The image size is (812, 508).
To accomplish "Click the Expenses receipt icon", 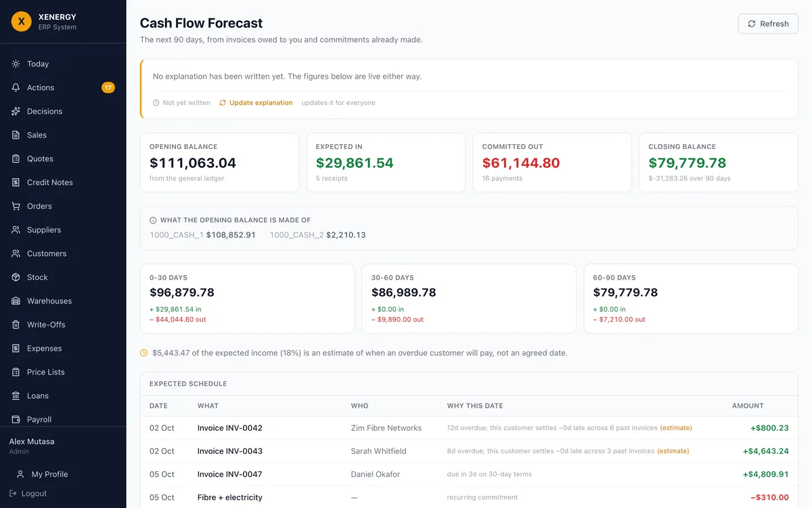I will (x=16, y=348).
